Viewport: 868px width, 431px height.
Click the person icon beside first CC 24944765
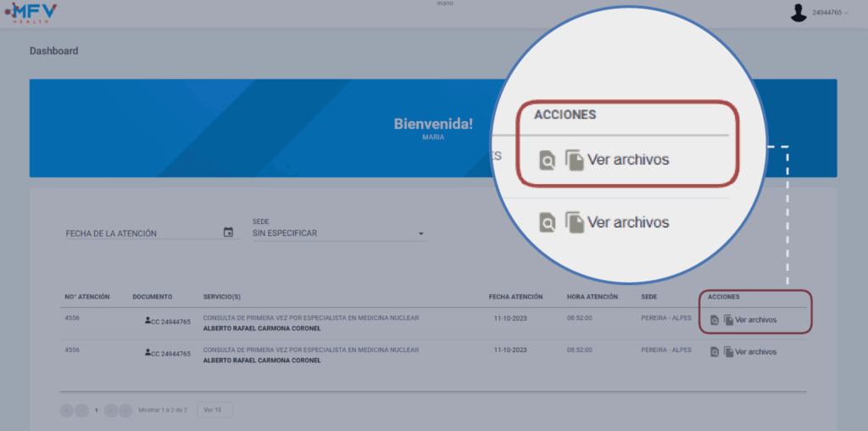click(x=147, y=321)
